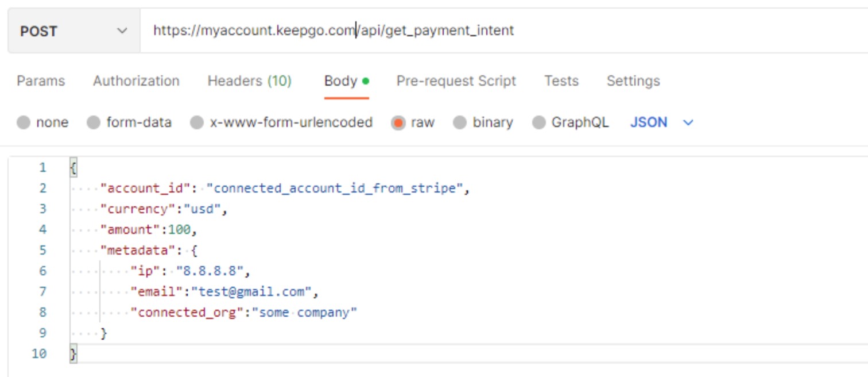The width and height of the screenshot is (868, 377).
Task: Click the chevron next to JSON
Action: [x=688, y=122]
